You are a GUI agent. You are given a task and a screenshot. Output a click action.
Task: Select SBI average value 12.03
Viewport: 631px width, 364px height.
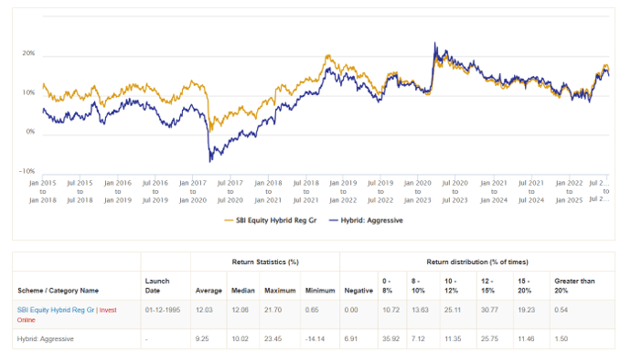[x=204, y=310]
